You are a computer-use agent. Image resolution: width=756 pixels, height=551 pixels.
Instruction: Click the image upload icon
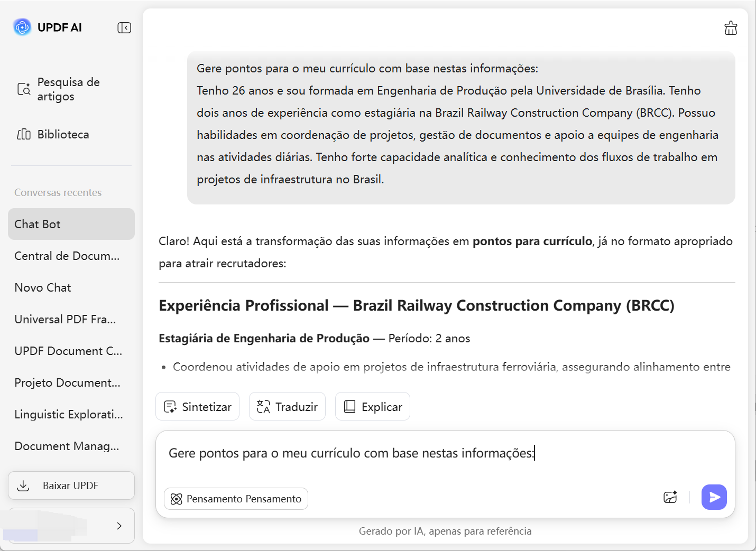pos(670,497)
